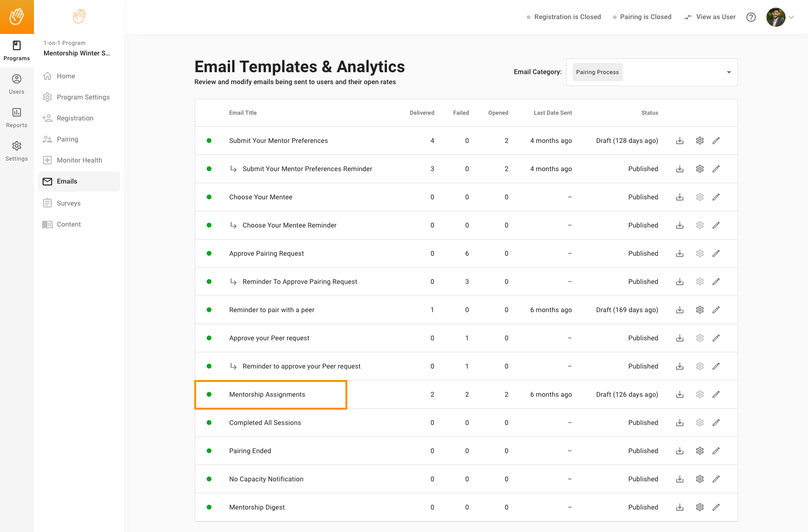This screenshot has height=532, width=808.
Task: Click the orange hand logo in top-left corner
Action: point(17,17)
